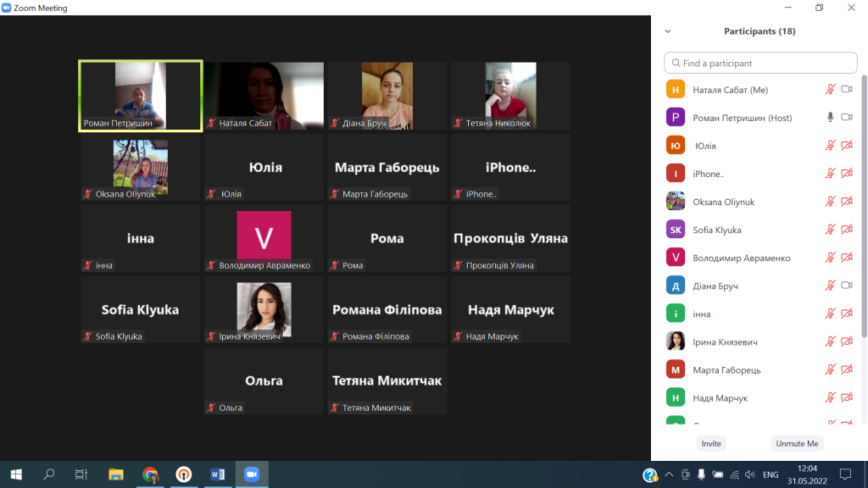Click the muted microphone icon for Наталя Сабат (Me)

pos(830,90)
